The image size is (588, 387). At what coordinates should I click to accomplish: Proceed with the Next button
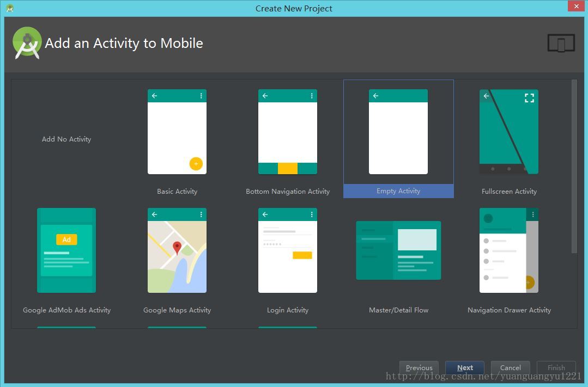[465, 367]
